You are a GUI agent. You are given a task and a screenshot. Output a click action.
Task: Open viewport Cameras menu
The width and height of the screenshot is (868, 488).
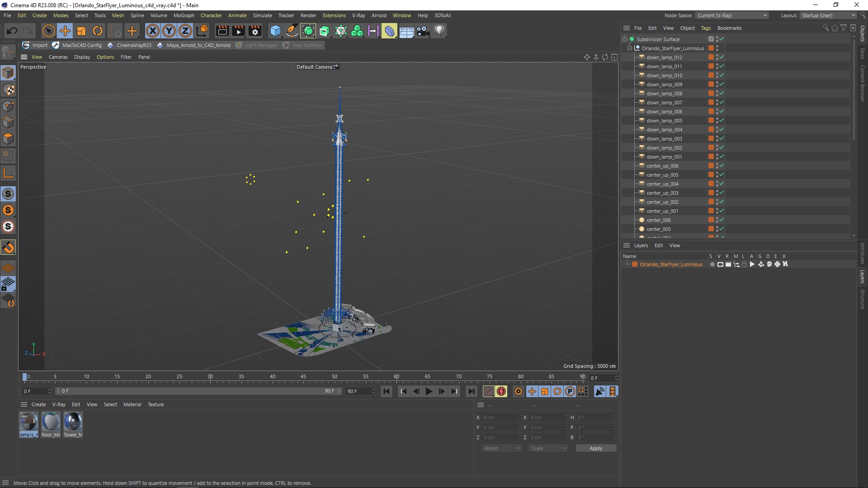[x=58, y=57]
